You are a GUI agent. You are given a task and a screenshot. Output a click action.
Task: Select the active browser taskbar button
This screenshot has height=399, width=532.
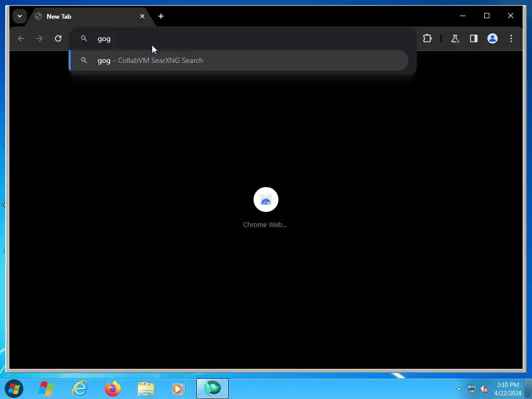(212, 389)
